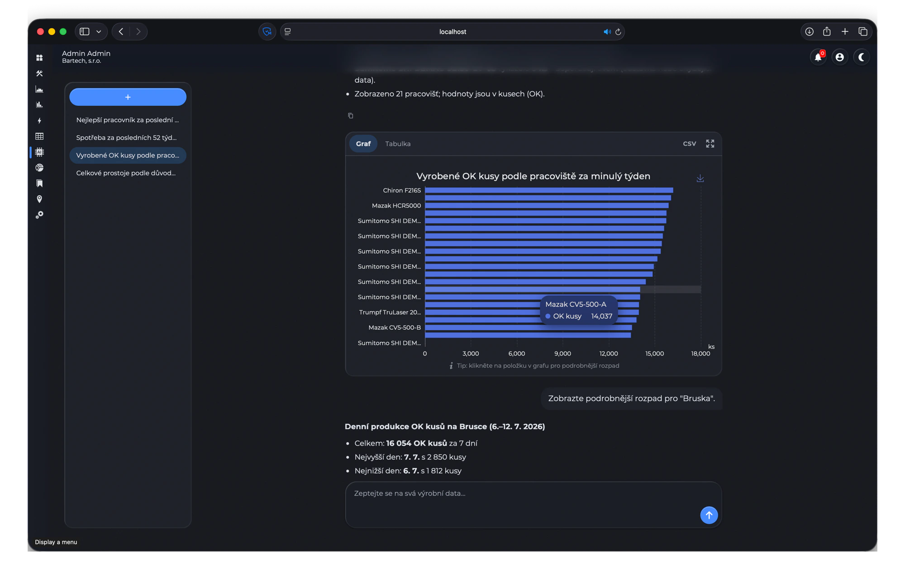Switch to the Tabulka tab
This screenshot has width=905, height=588.
click(x=398, y=143)
